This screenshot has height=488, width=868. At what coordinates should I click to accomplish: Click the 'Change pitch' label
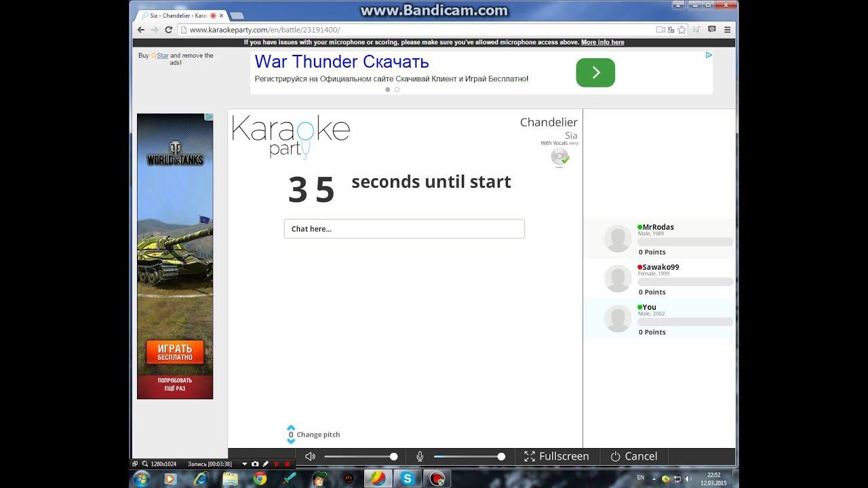pyautogui.click(x=318, y=434)
